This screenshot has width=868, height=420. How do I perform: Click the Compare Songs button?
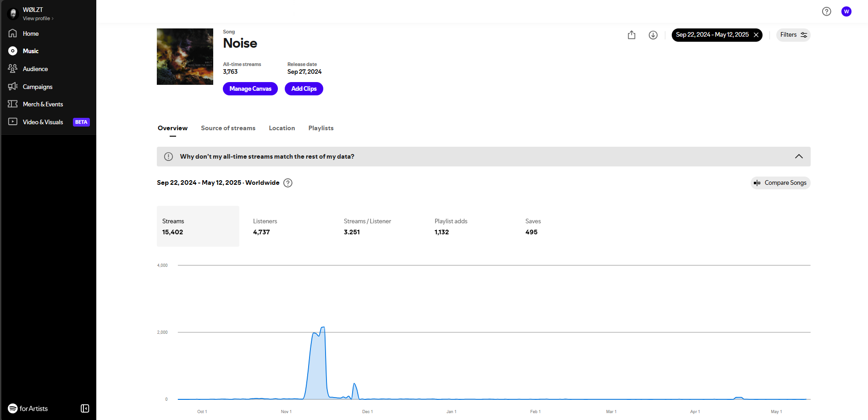click(x=780, y=183)
